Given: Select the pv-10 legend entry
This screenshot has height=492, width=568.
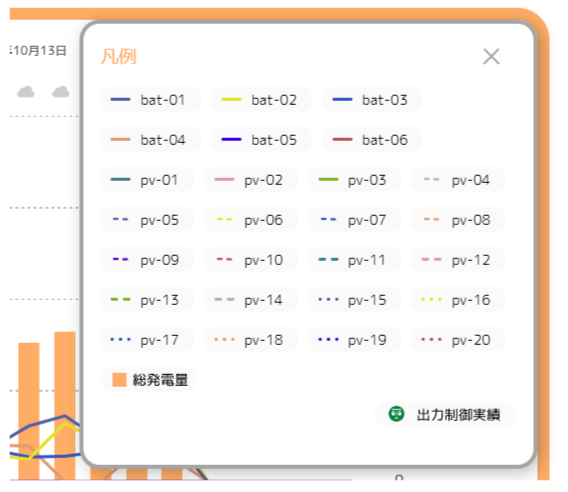Looking at the screenshot, I should (251, 259).
